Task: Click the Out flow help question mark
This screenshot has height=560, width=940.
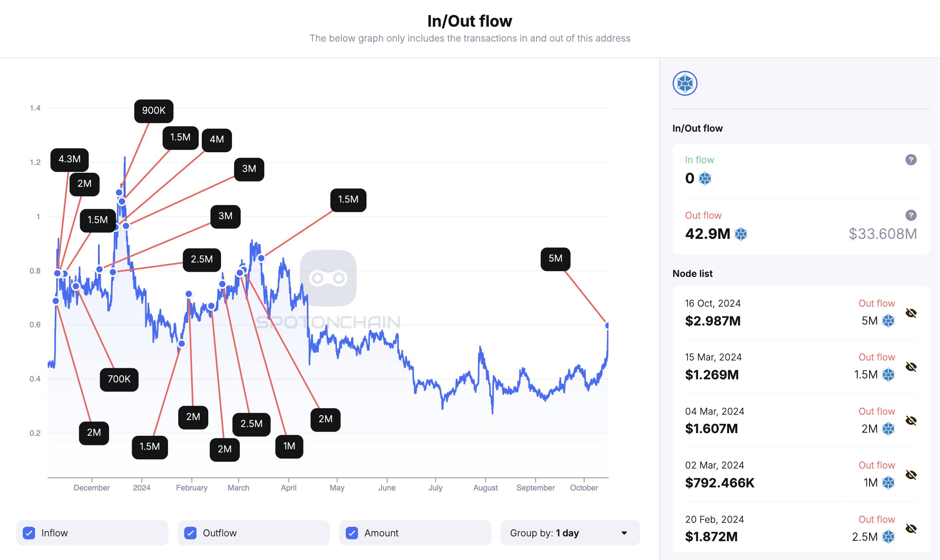Action: click(x=911, y=215)
